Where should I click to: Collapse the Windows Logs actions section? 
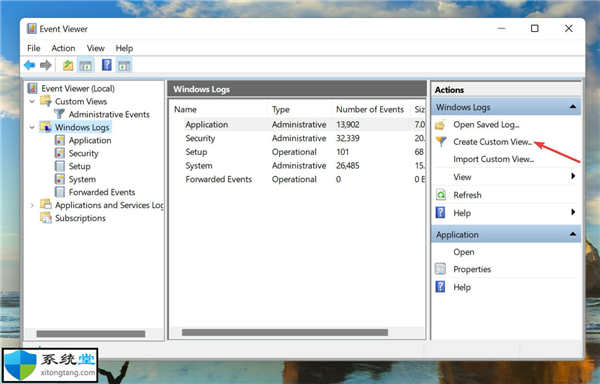pyautogui.click(x=572, y=107)
